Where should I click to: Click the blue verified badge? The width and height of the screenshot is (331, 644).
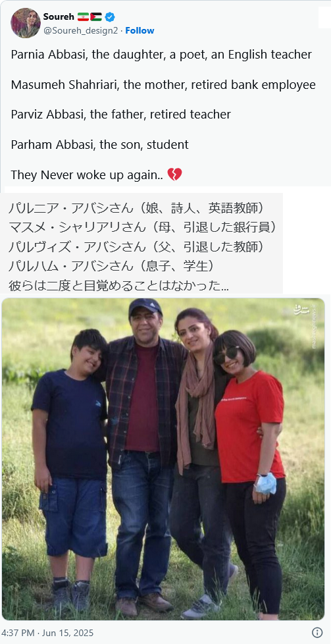pyautogui.click(x=110, y=17)
